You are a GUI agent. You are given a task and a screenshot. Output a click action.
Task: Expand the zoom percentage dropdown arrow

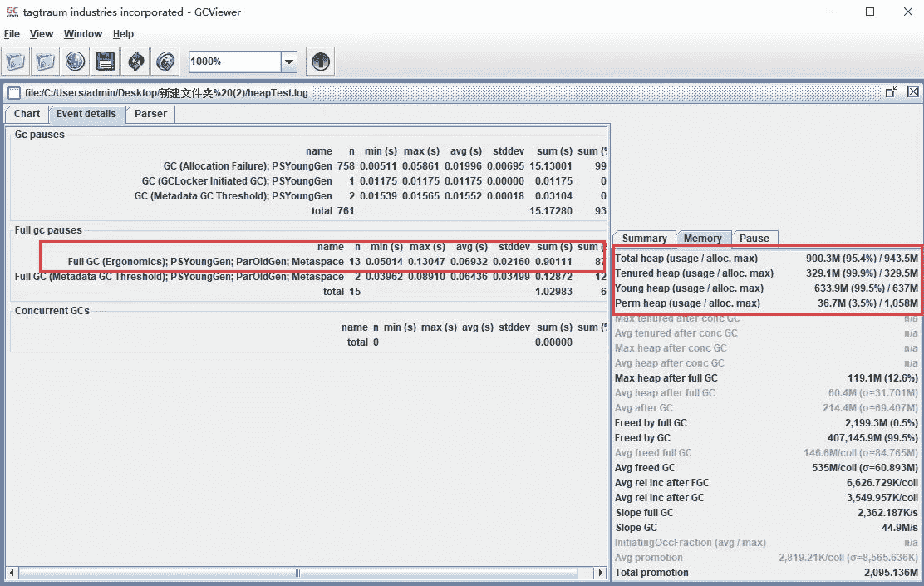click(x=289, y=62)
